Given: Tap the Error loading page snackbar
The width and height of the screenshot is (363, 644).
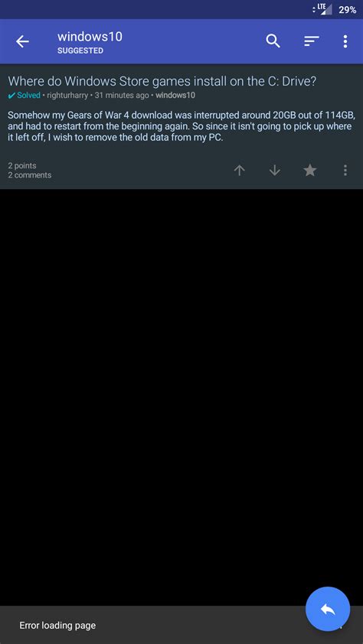Looking at the screenshot, I should point(181,625).
